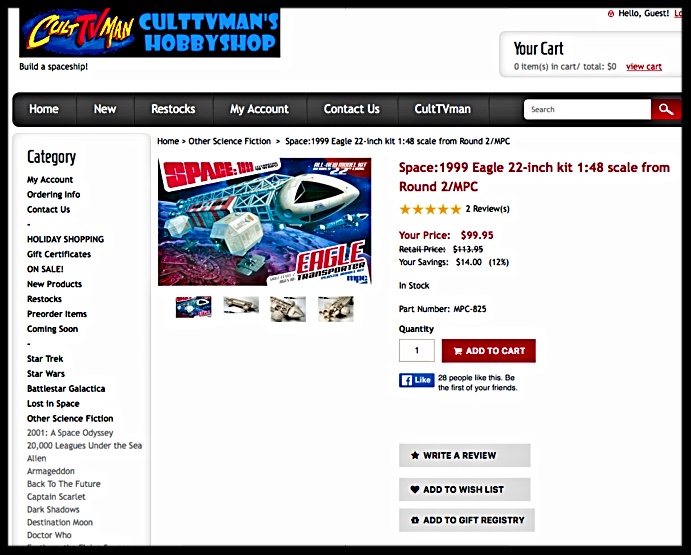The height and width of the screenshot is (555, 691).
Task: Click the view cart link
Action: coord(644,67)
